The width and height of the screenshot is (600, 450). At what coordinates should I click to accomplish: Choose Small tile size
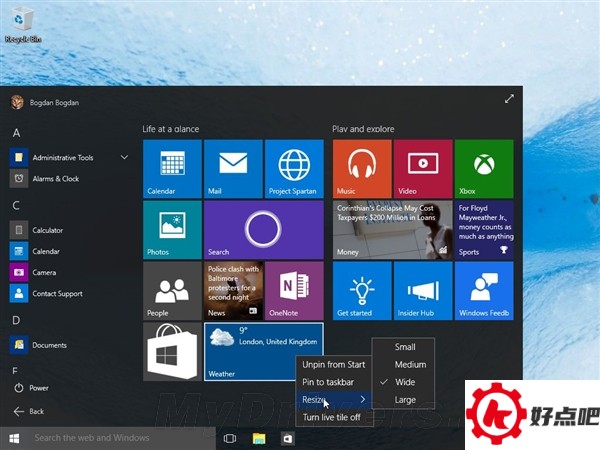(405, 347)
